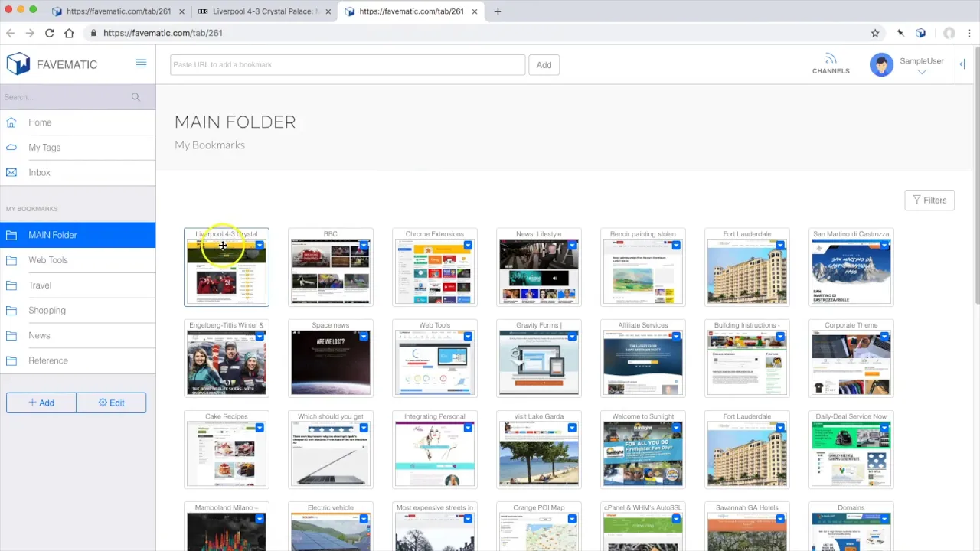
Task: Open the Gravity Forms bookmark thumbnail
Action: 539,362
